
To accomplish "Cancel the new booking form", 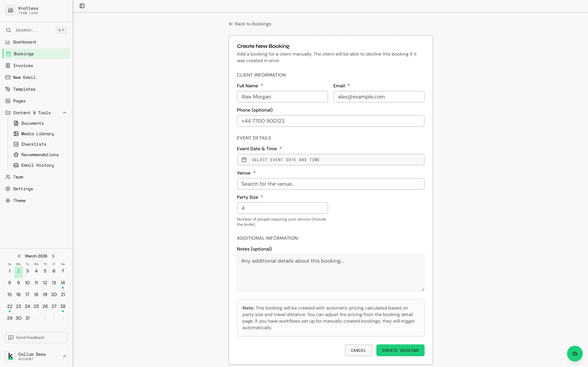I will (x=358, y=350).
